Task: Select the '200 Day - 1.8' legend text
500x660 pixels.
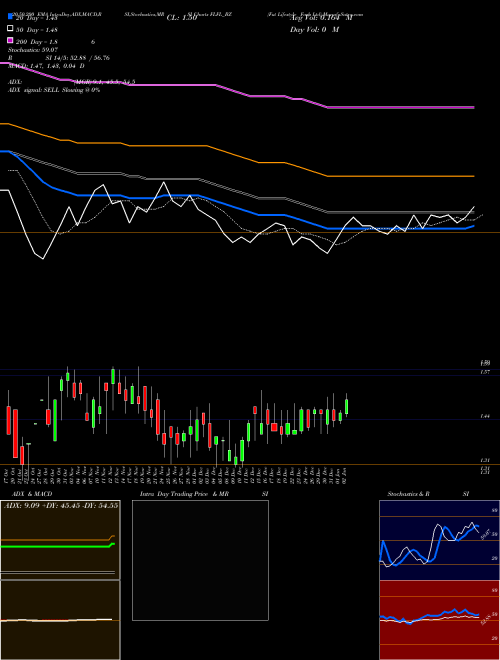Action: [37, 42]
